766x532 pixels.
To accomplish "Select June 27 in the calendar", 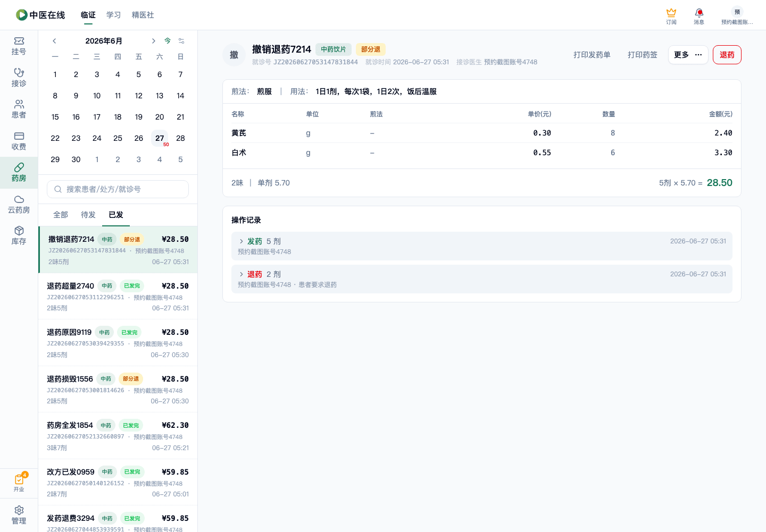I will click(x=160, y=138).
